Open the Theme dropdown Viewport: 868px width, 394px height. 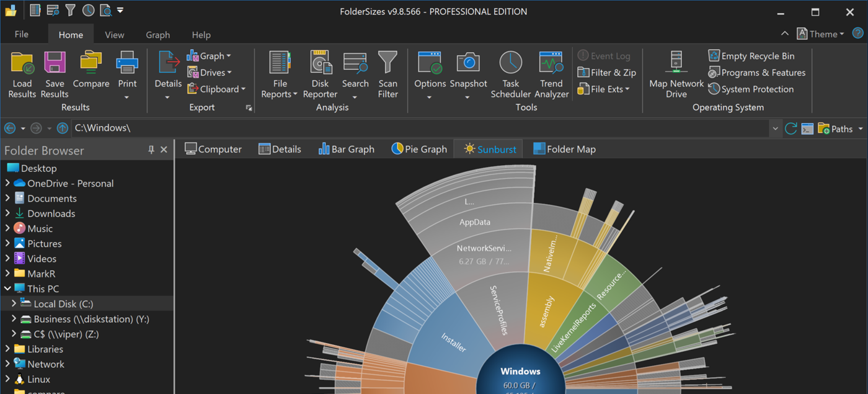(x=821, y=34)
